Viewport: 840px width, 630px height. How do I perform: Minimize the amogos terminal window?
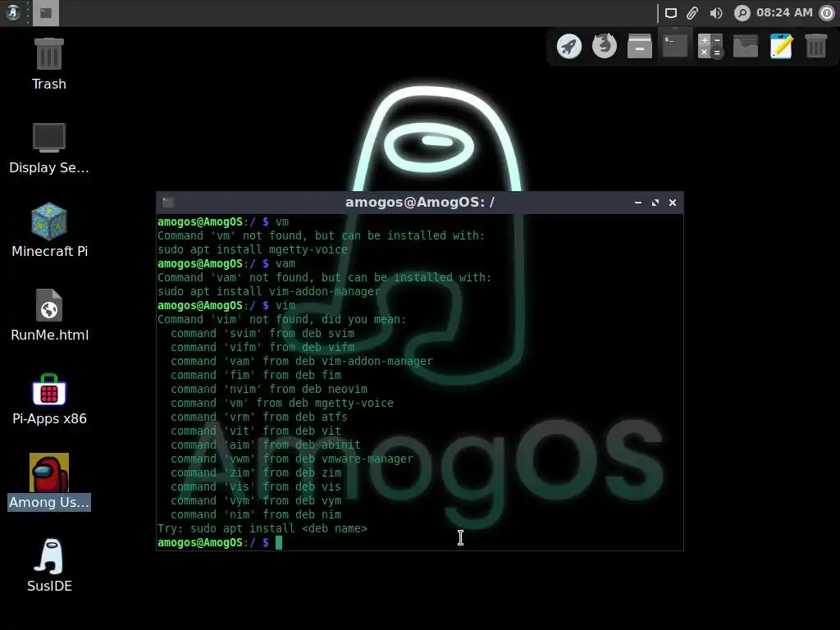[x=638, y=203]
